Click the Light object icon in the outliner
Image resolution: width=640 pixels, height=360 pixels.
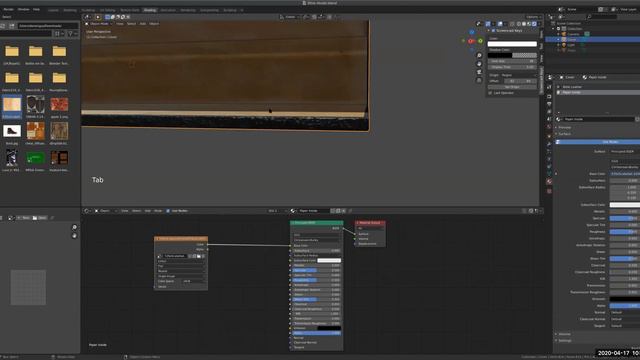click(564, 45)
